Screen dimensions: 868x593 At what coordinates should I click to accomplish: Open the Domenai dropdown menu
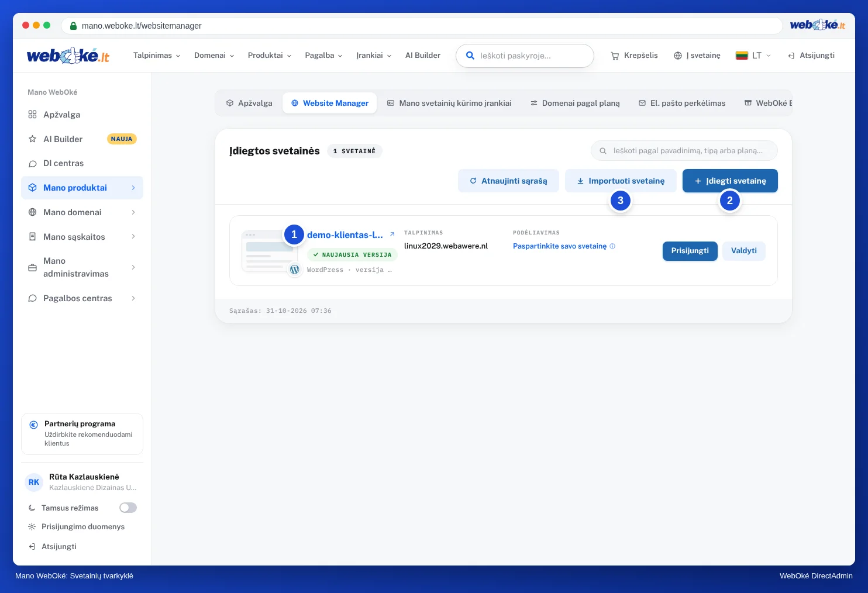click(214, 56)
